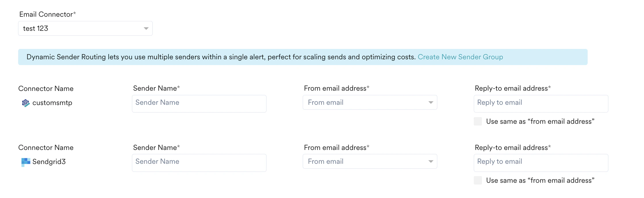This screenshot has width=644, height=198.
Task: Open the Create New Sender Group link
Action: [460, 57]
